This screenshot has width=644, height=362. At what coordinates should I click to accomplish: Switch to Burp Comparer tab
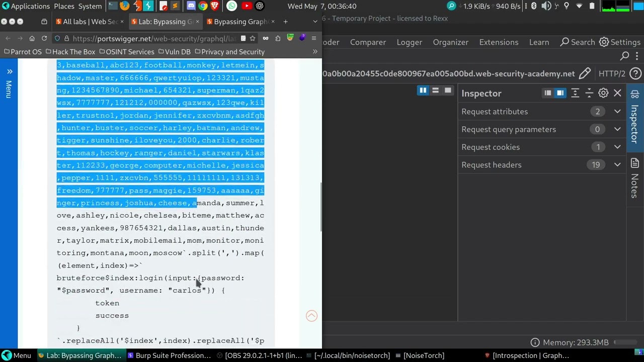pyautogui.click(x=368, y=42)
